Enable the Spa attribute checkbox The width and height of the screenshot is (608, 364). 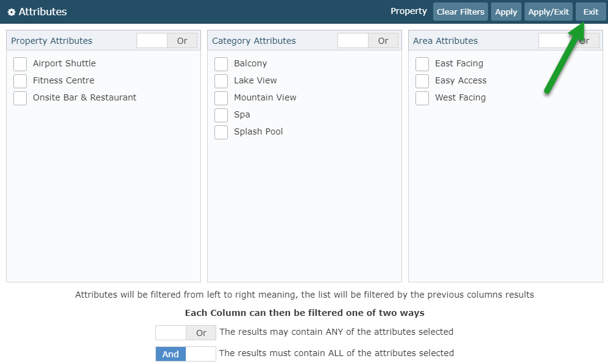click(221, 115)
